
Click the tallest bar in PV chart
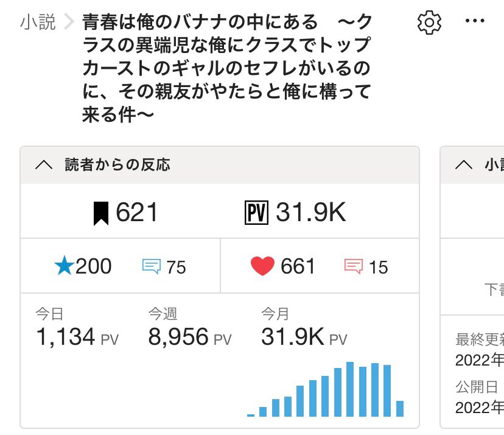pyautogui.click(x=350, y=389)
